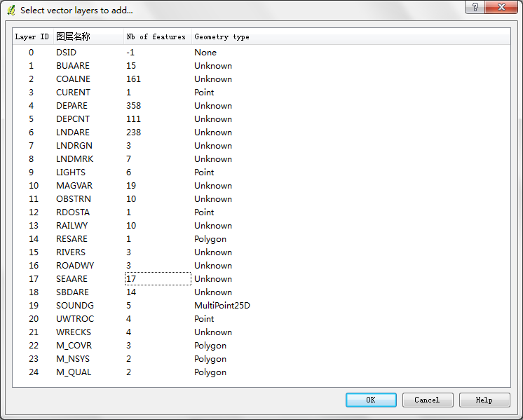Select the MAGVAR layer name
This screenshot has width=523, height=420.
74,186
